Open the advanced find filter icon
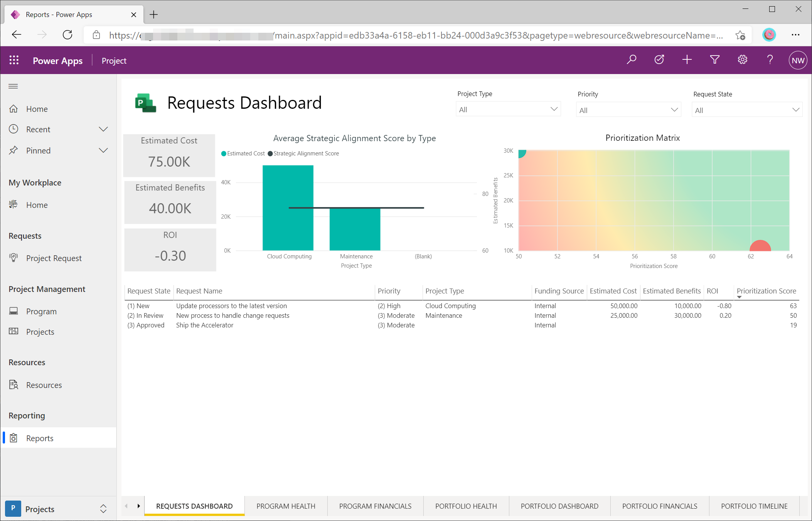Viewport: 812px width, 521px height. pos(714,60)
